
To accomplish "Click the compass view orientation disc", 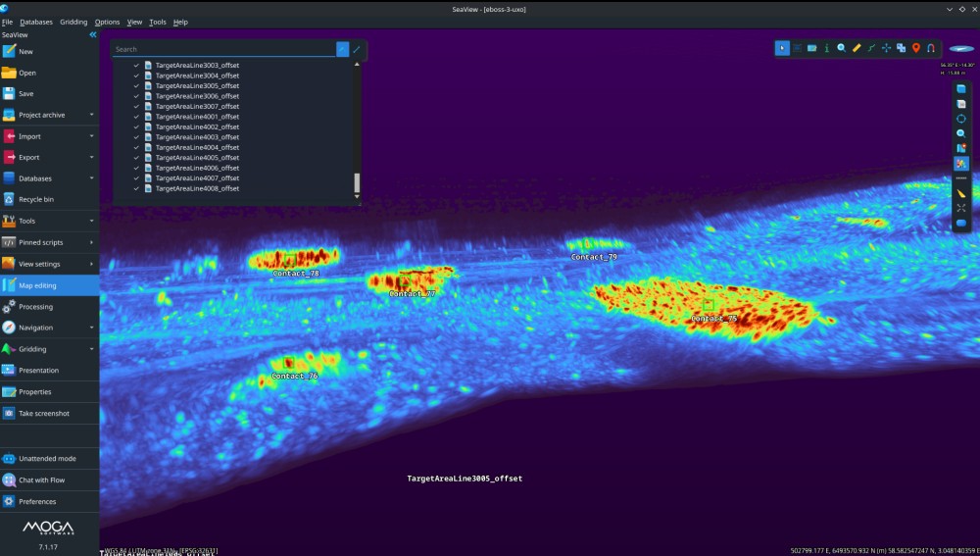I will point(961,49).
